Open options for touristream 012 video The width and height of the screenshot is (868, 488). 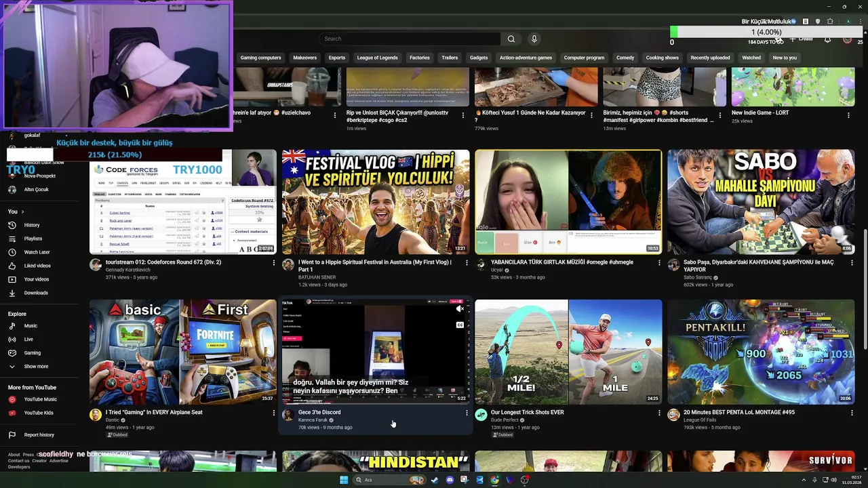coord(274,262)
